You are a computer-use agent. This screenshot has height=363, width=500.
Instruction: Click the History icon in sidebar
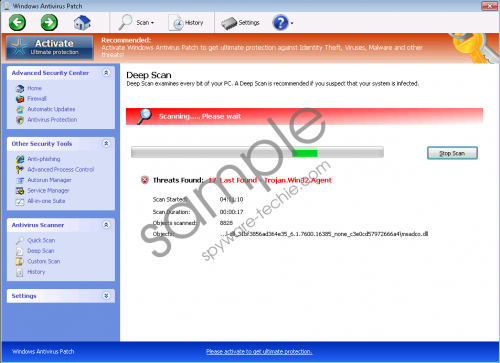20,272
